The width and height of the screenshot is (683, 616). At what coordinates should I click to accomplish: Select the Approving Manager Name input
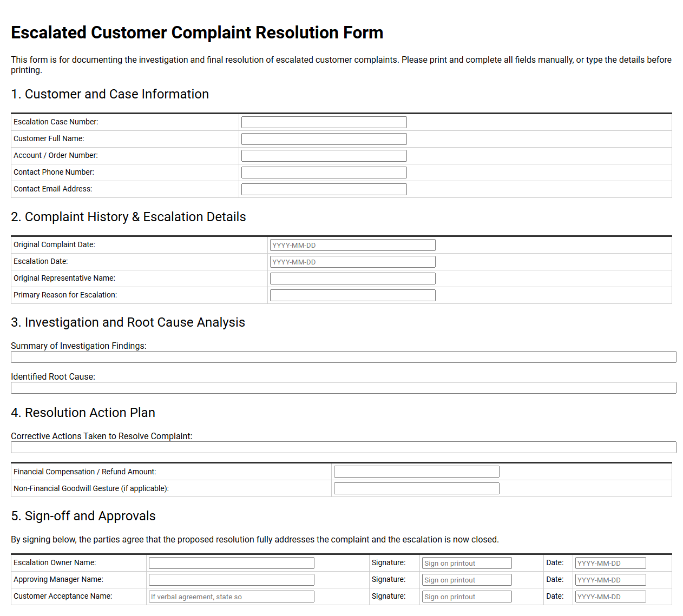pyautogui.click(x=231, y=580)
